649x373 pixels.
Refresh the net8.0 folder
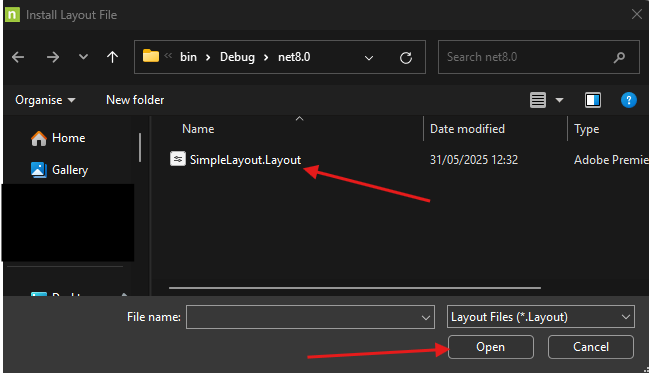pos(406,58)
